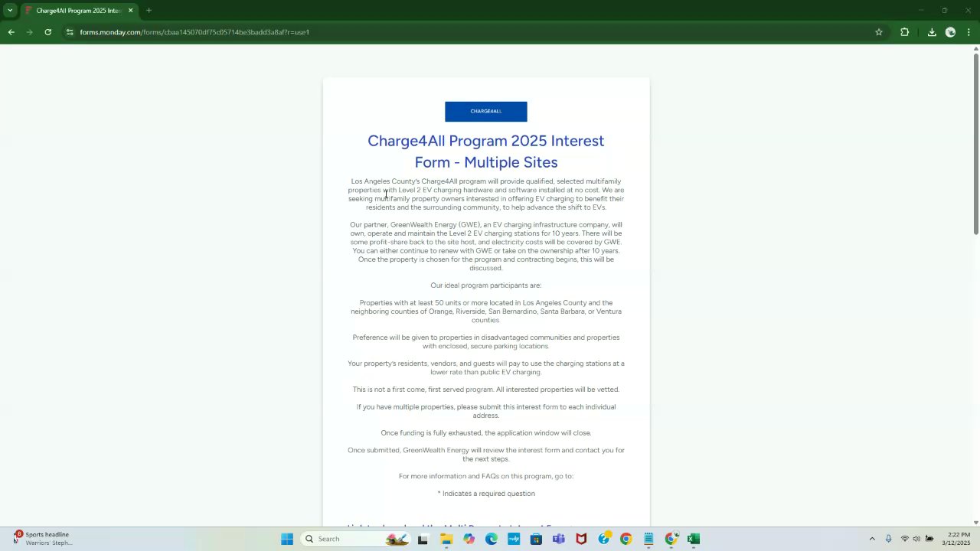Click 'If you have multiple properties' sentence
The width and height of the screenshot is (980, 551).
pyautogui.click(x=485, y=411)
